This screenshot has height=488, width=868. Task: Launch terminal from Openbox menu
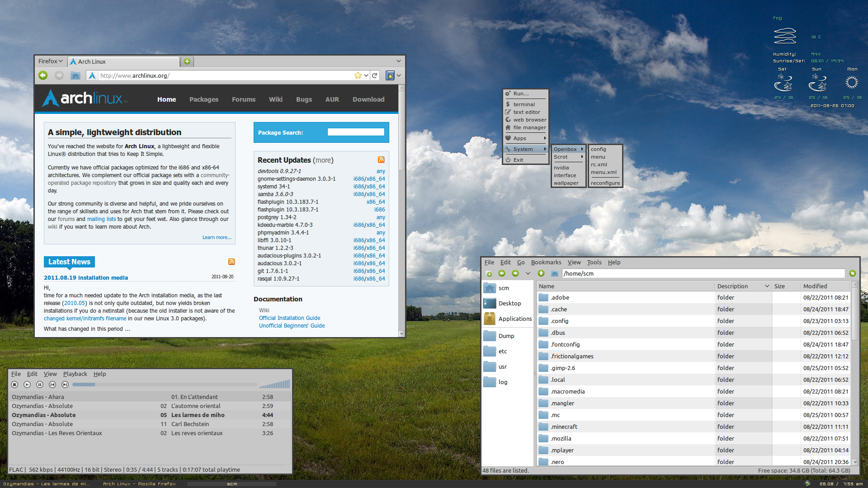(525, 104)
